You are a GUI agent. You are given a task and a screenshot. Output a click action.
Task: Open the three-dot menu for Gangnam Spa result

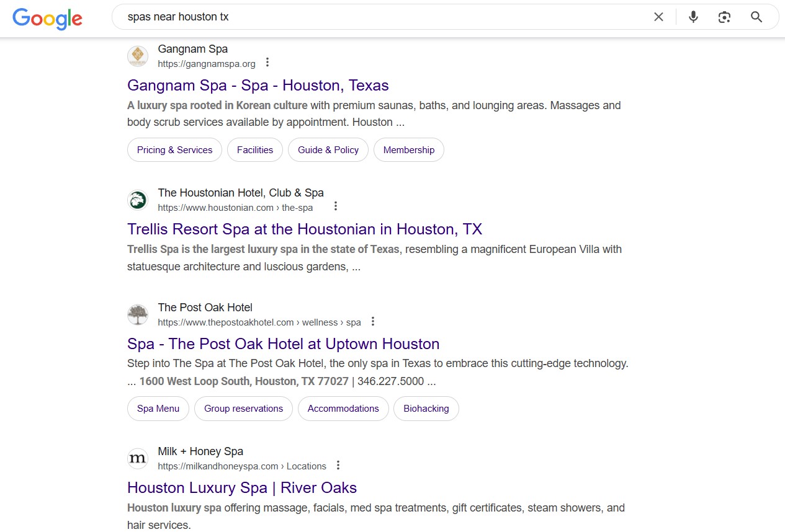pos(267,62)
